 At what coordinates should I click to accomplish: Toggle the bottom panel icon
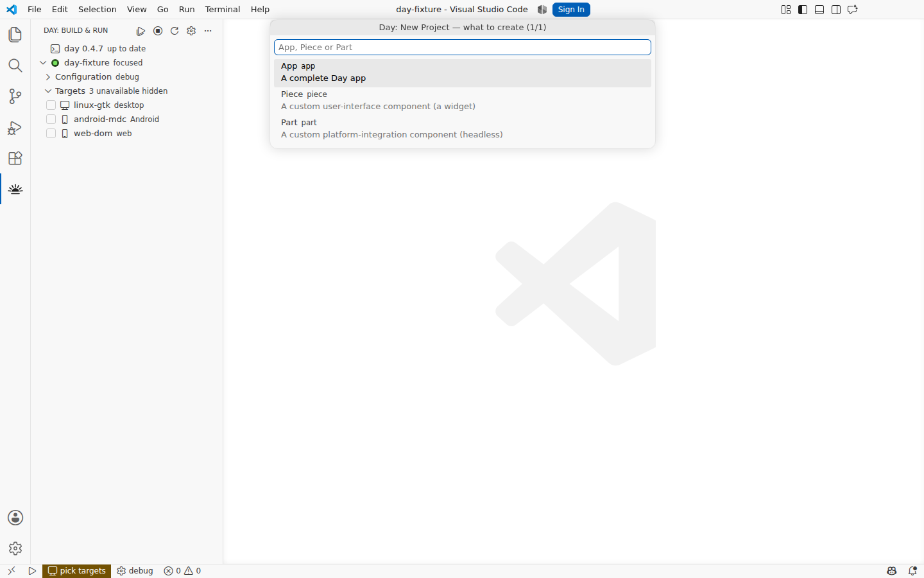click(x=819, y=10)
